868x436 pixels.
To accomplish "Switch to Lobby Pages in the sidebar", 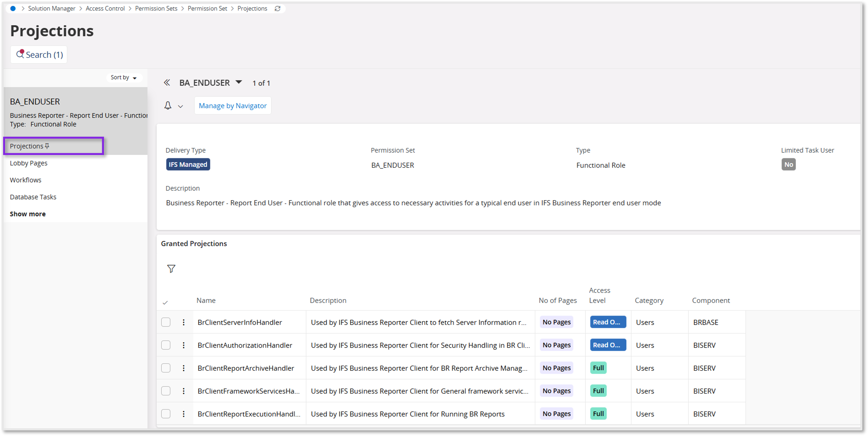I will (29, 163).
